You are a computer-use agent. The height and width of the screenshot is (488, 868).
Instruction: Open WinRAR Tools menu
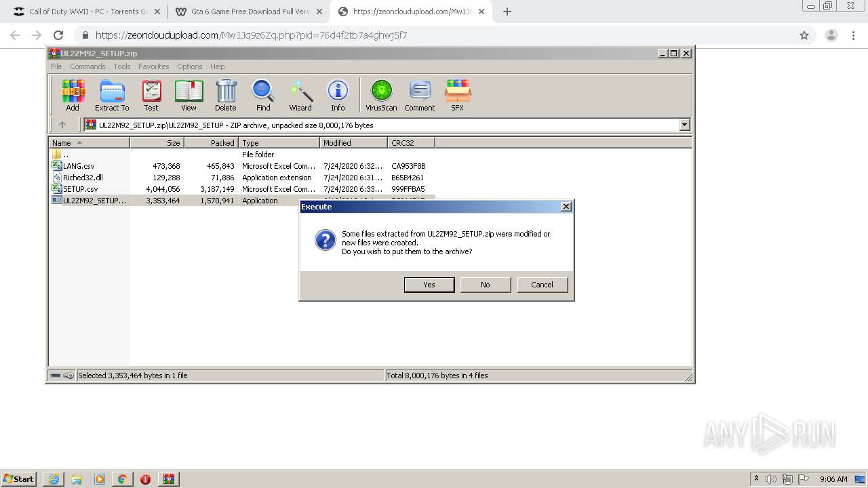(122, 66)
